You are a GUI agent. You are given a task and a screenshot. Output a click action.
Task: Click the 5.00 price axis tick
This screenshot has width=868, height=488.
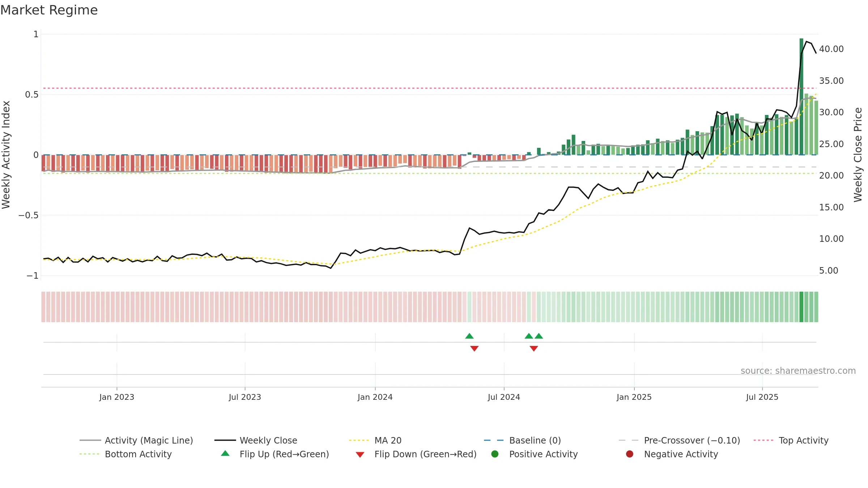coord(829,270)
